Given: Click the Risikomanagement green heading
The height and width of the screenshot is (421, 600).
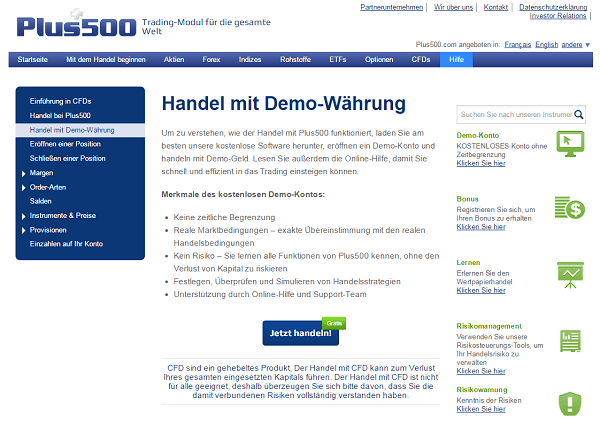Looking at the screenshot, I should point(489,326).
